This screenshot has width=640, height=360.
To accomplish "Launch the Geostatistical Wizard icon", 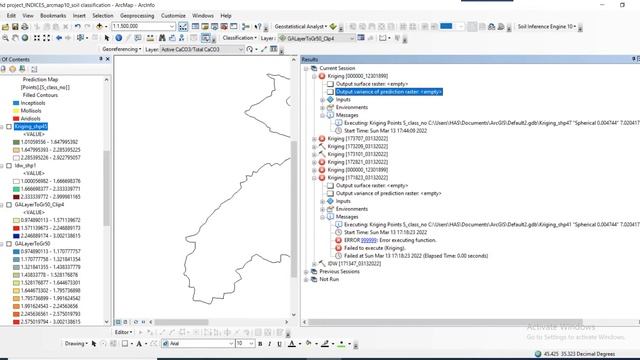I will 333,27.
